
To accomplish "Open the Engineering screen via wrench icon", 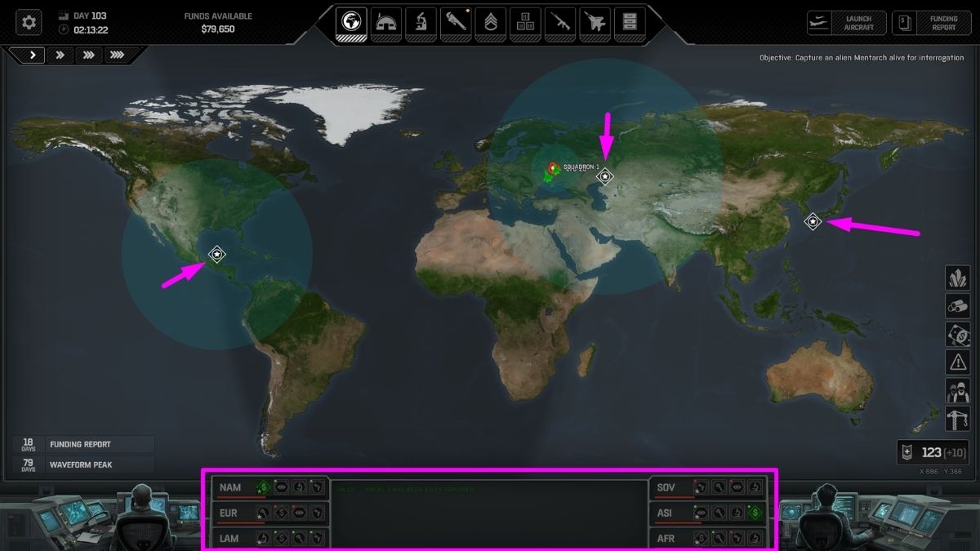I will tap(455, 22).
